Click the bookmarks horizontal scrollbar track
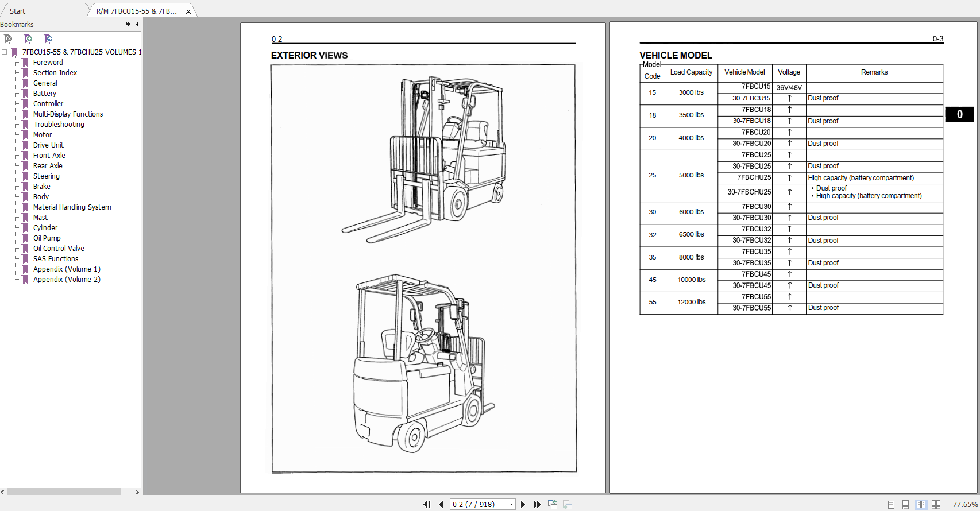Image resolution: width=980 pixels, height=511 pixels. tap(63, 492)
